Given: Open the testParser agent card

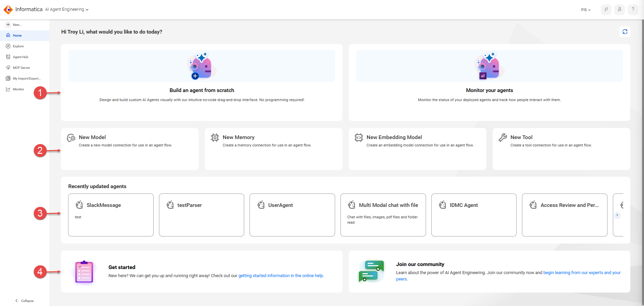Looking at the screenshot, I should pos(202,215).
